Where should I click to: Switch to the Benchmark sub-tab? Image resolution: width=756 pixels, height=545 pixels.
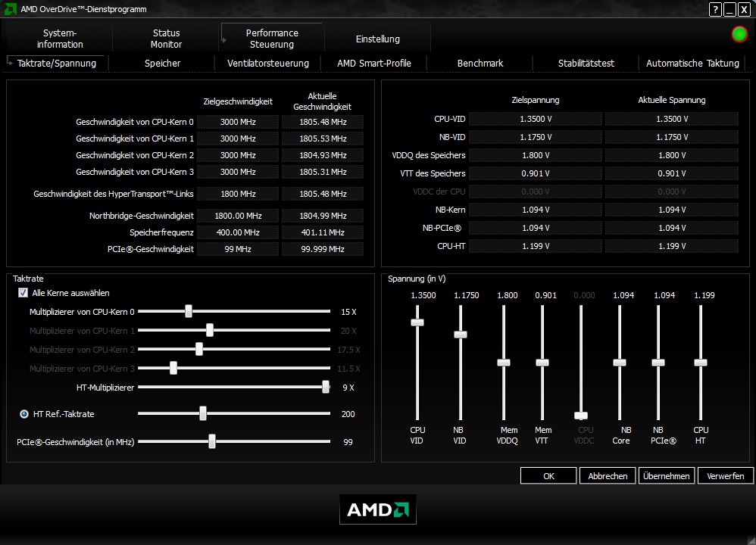click(480, 63)
